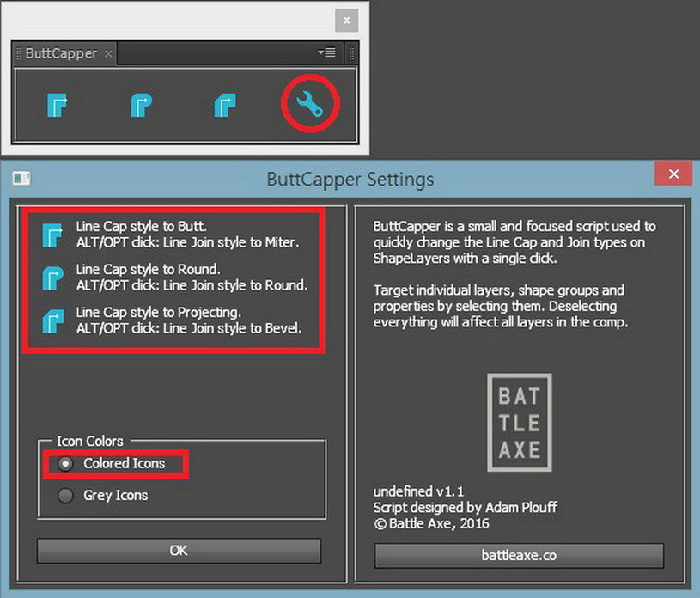Click the panel gripper beside flyout menu
700x598 pixels.
point(351,53)
